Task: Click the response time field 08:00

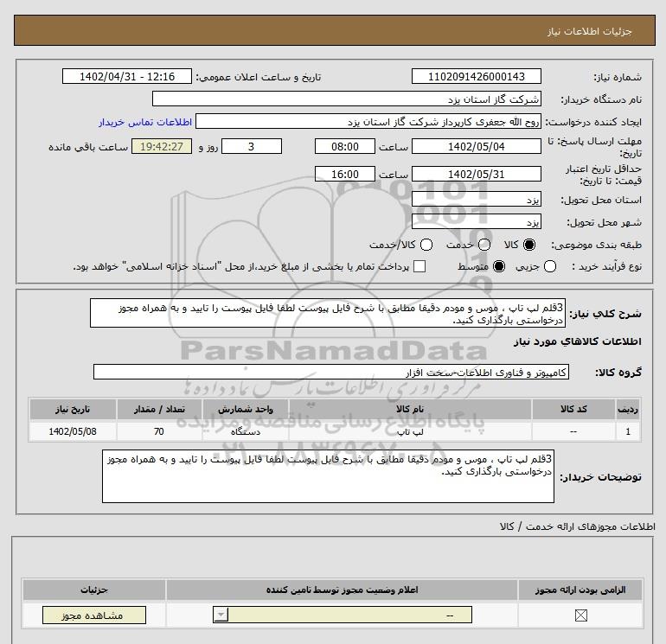Action: point(345,147)
